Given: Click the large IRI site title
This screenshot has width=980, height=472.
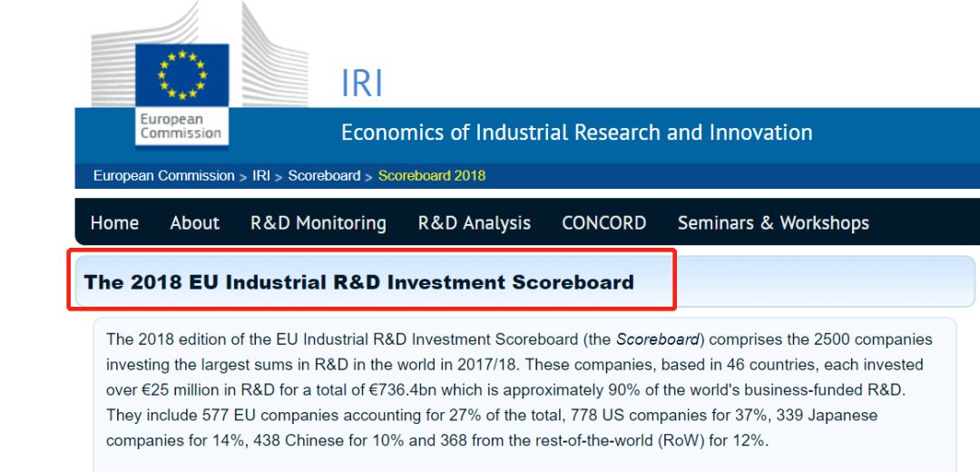Looking at the screenshot, I should 362,84.
